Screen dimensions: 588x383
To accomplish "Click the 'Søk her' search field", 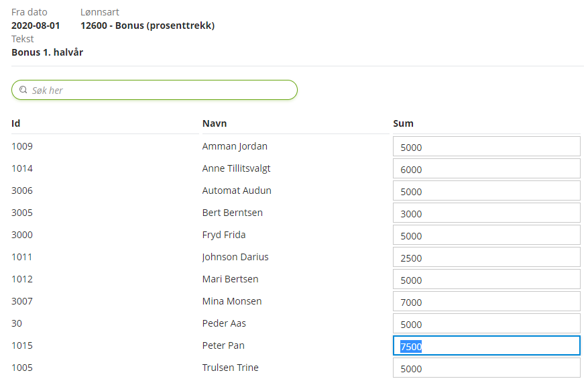I will tap(161, 90).
